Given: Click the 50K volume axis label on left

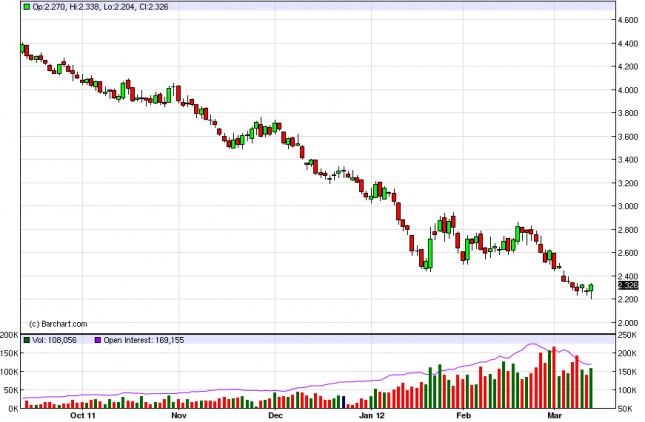Looking at the screenshot, I should pyautogui.click(x=12, y=390).
